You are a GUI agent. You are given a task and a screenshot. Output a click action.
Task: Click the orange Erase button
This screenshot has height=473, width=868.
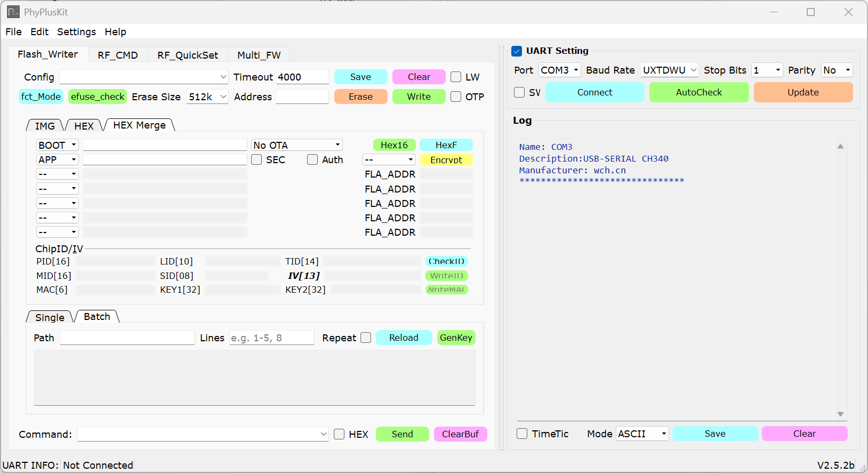tap(360, 97)
